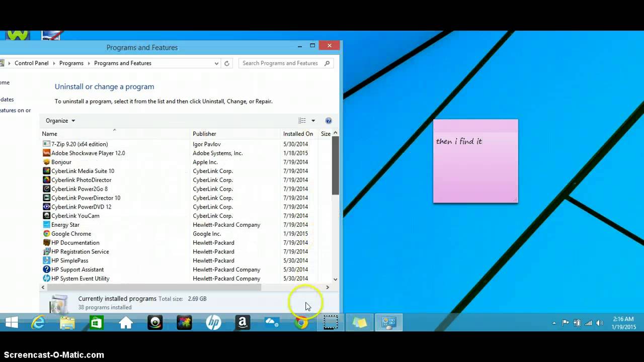Viewport: 644px width, 362px height.
Task: Click the Google Chrome list icon
Action: tap(46, 234)
